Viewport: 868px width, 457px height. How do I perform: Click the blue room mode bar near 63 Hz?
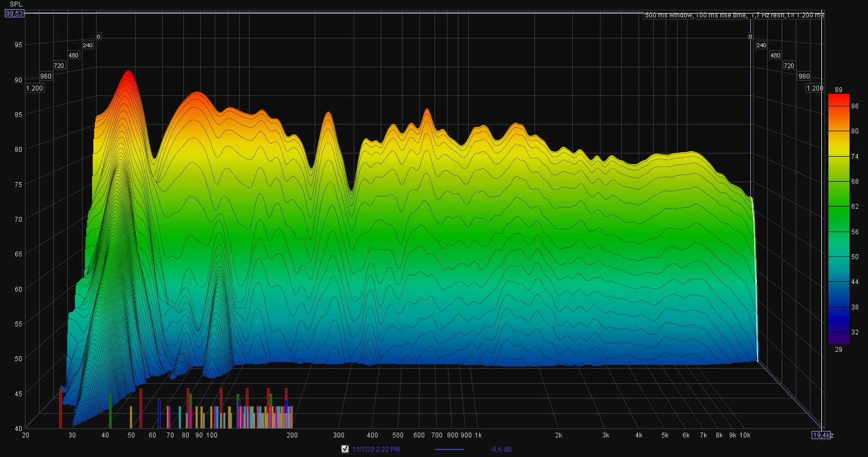[159, 414]
